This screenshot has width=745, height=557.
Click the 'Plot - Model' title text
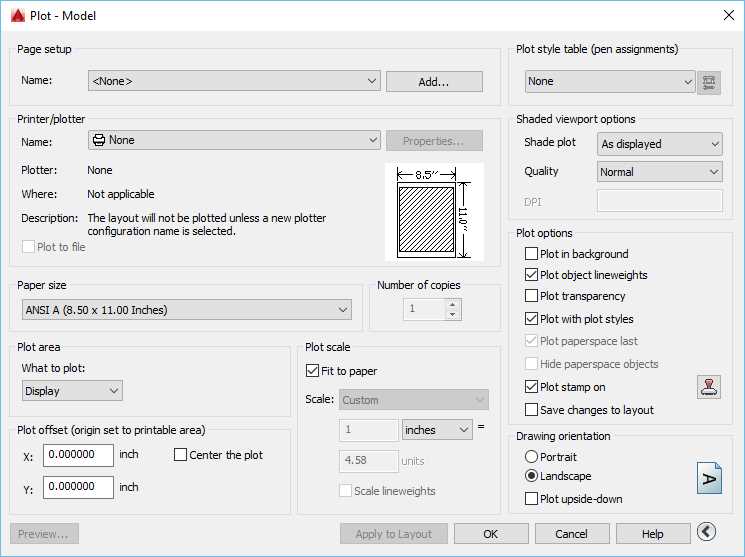(63, 16)
